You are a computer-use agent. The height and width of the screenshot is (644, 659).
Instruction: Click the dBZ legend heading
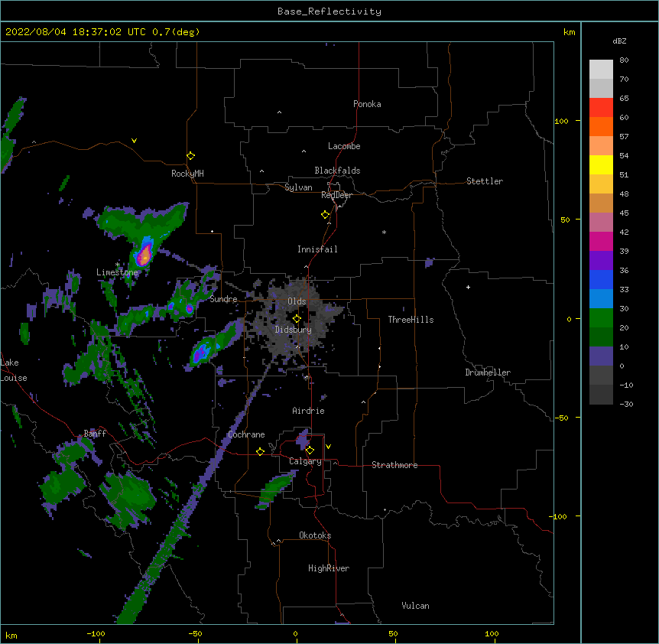(x=619, y=41)
